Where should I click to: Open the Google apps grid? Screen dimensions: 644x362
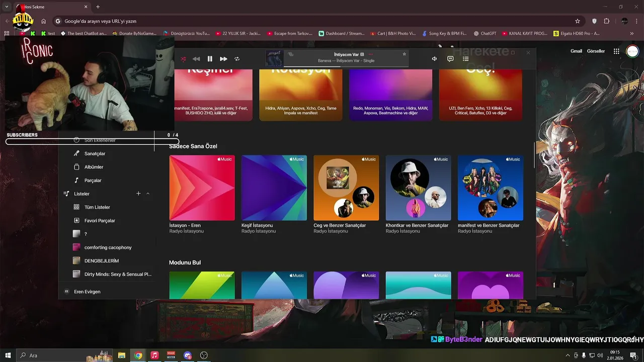[616, 51]
